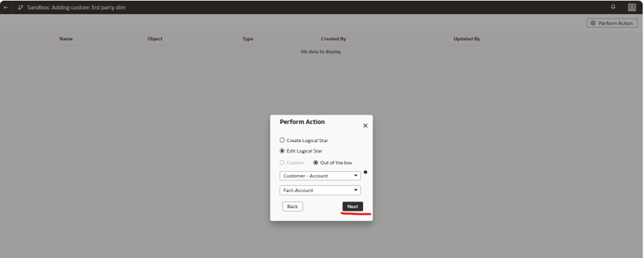Click the Back button in dialog
Image resolution: width=644 pixels, height=258 pixels.
pos(292,206)
